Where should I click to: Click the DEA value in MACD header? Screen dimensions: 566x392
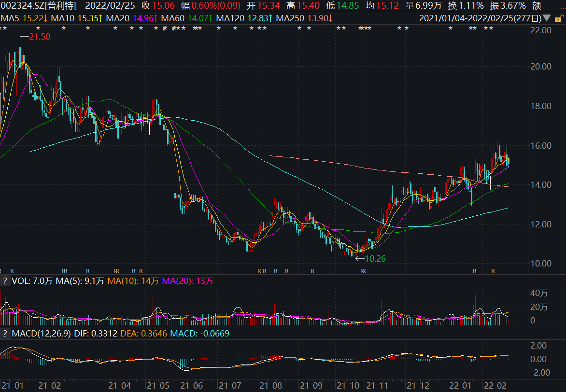(x=143, y=333)
